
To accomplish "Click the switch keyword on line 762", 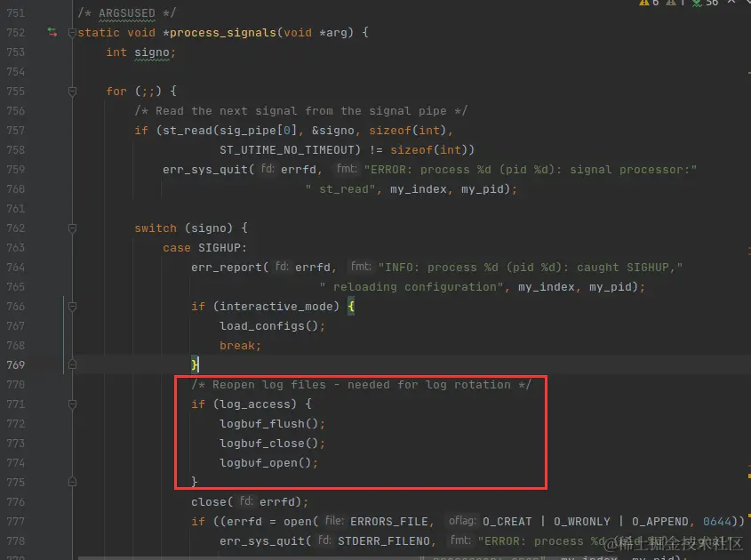I will [x=156, y=228].
